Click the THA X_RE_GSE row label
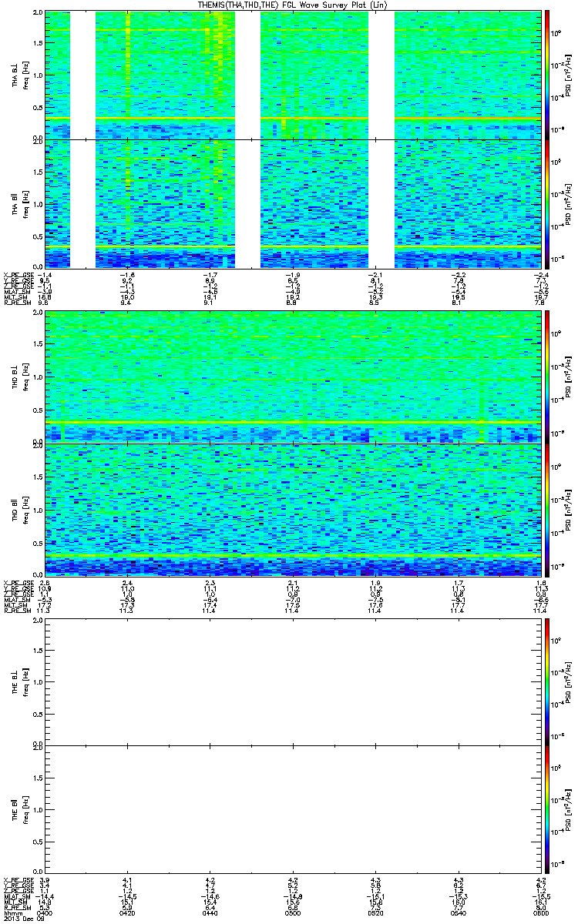 tap(18, 275)
